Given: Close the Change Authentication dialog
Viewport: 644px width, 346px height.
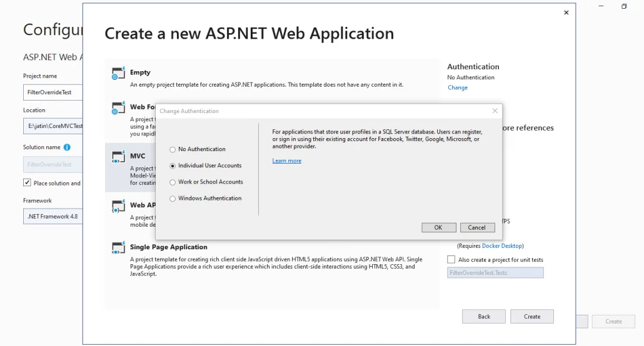Looking at the screenshot, I should (495, 111).
